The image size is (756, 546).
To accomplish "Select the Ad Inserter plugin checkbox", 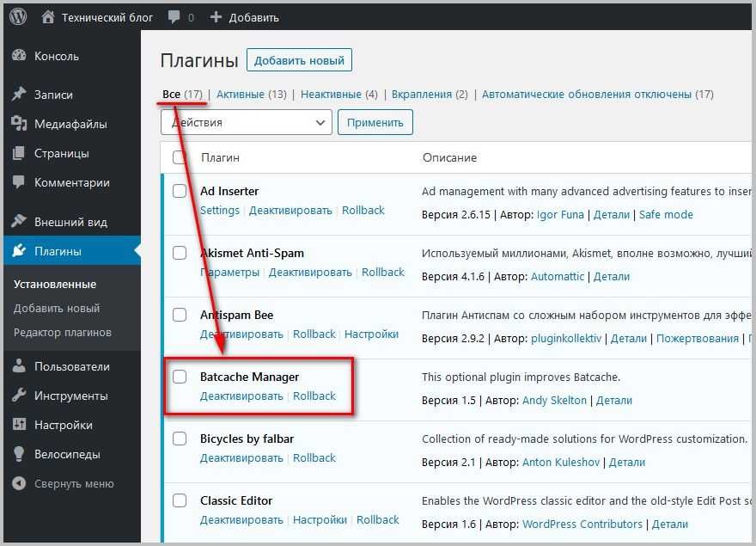I will (180, 191).
